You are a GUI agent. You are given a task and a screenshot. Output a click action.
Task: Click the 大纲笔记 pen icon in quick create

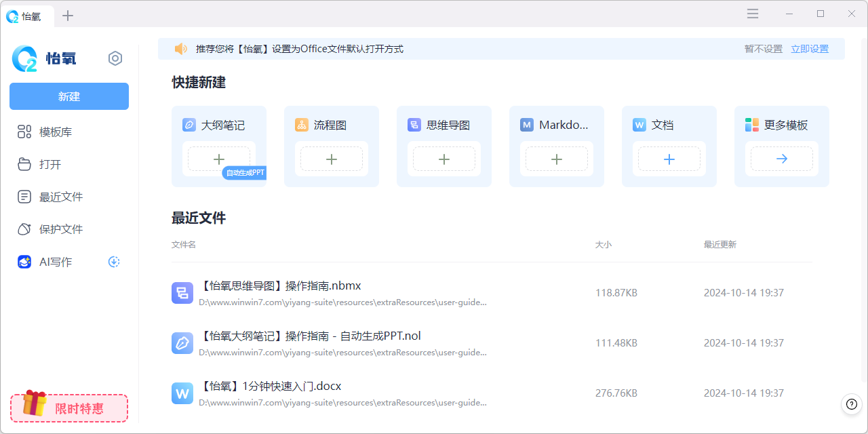pos(189,125)
